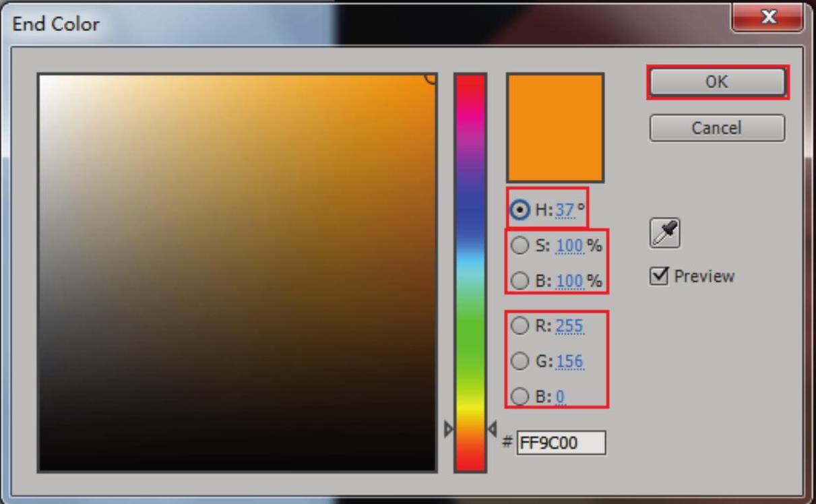This screenshot has height=504, width=816.
Task: Click the vertical hue spectrum slider
Action: pyautogui.click(x=470, y=273)
